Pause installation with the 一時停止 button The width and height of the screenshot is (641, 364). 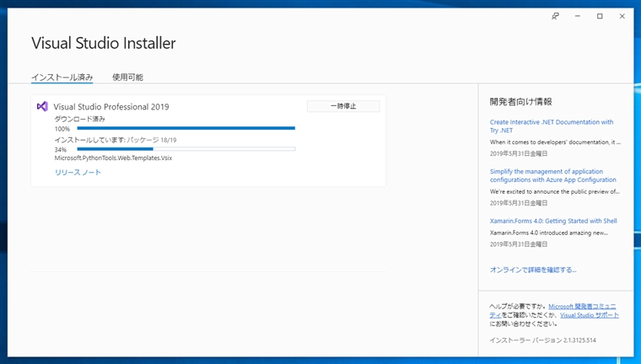pyautogui.click(x=343, y=106)
